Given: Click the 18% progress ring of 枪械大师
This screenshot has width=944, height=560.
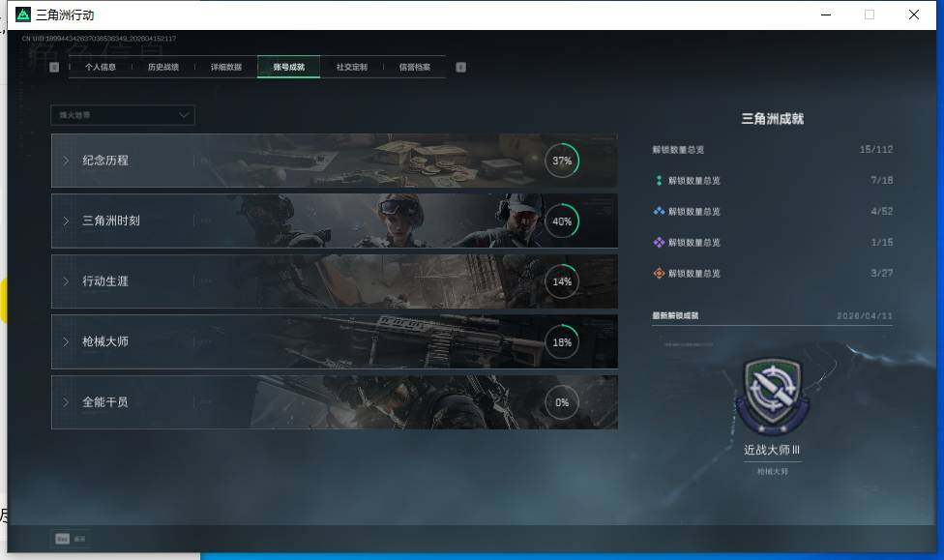Looking at the screenshot, I should tap(562, 341).
